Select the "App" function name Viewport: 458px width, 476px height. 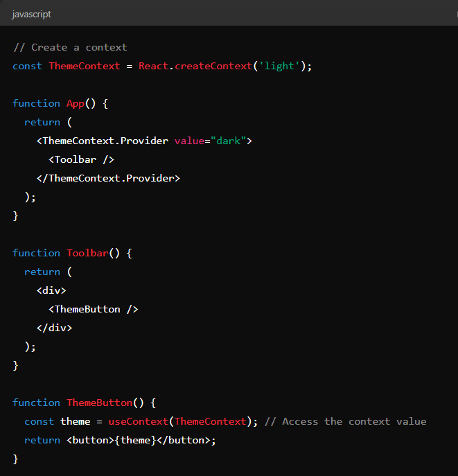point(76,104)
